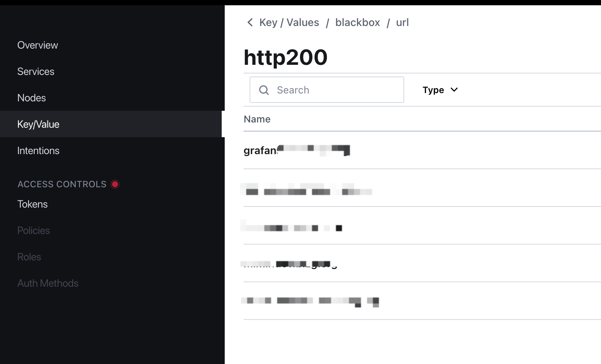
Task: Click the Roles sidebar entry
Action: [x=29, y=257]
